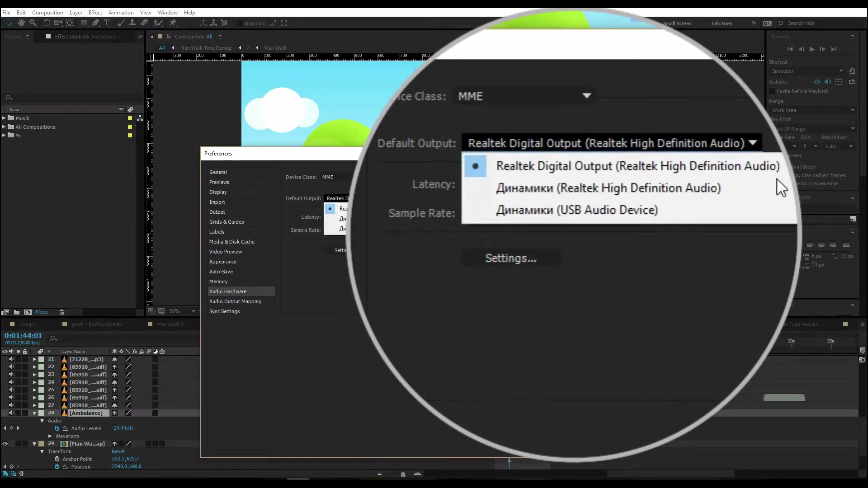Mute audio on layer 24
This screenshot has width=868, height=488.
tap(11, 382)
